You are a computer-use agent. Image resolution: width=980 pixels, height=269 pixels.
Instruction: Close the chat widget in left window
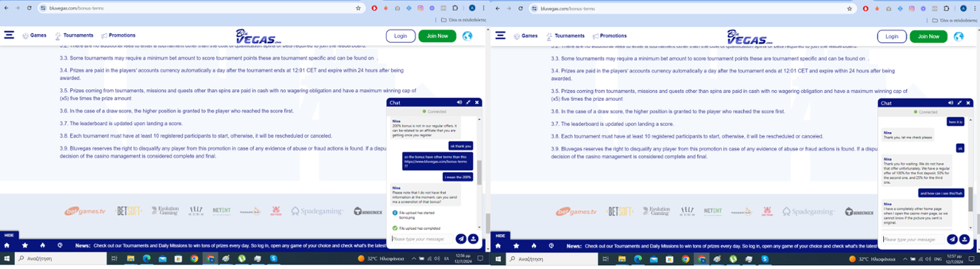[x=477, y=103]
